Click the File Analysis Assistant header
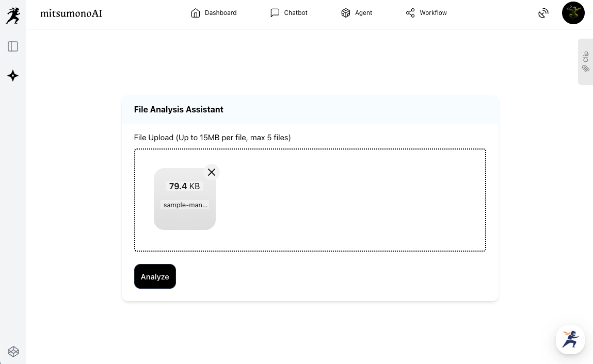The width and height of the screenshot is (593, 364). coord(179,109)
